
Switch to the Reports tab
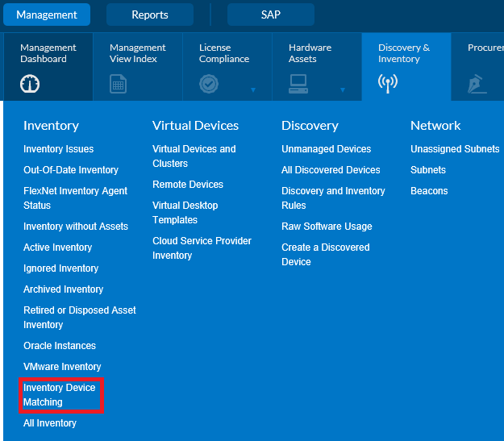(150, 15)
